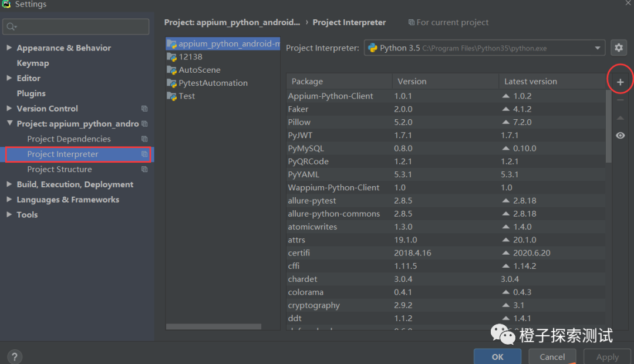Viewport: 634px width, 364px height.
Task: Click the Project appium_python_android breadcrumb
Action: point(232,22)
